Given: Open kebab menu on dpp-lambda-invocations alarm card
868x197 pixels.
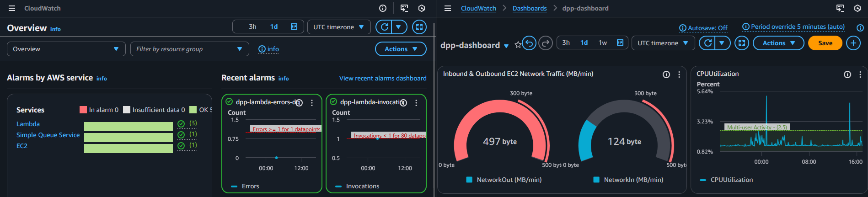Looking at the screenshot, I should click(416, 103).
